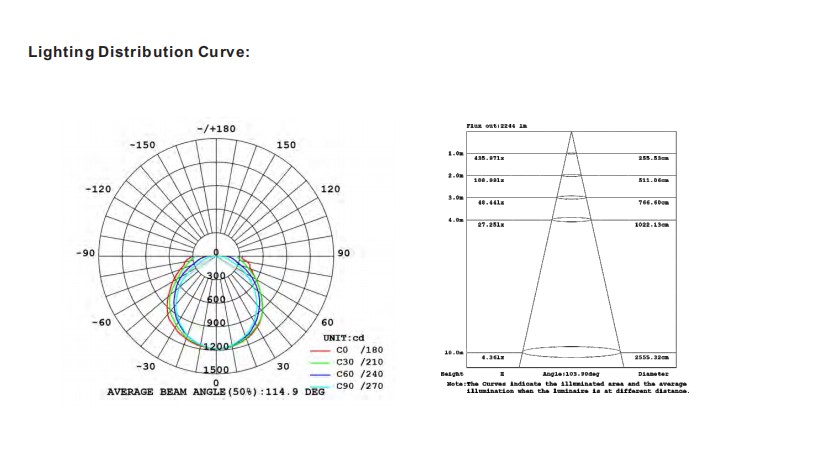Click the '255.53cm' diameter value
This screenshot has width=839, height=455.
point(653,158)
